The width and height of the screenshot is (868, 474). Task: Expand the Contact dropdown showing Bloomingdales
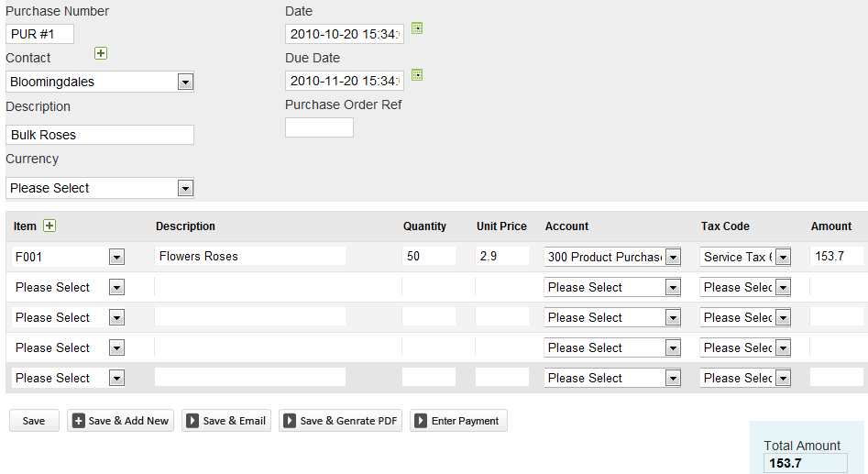pyautogui.click(x=185, y=82)
